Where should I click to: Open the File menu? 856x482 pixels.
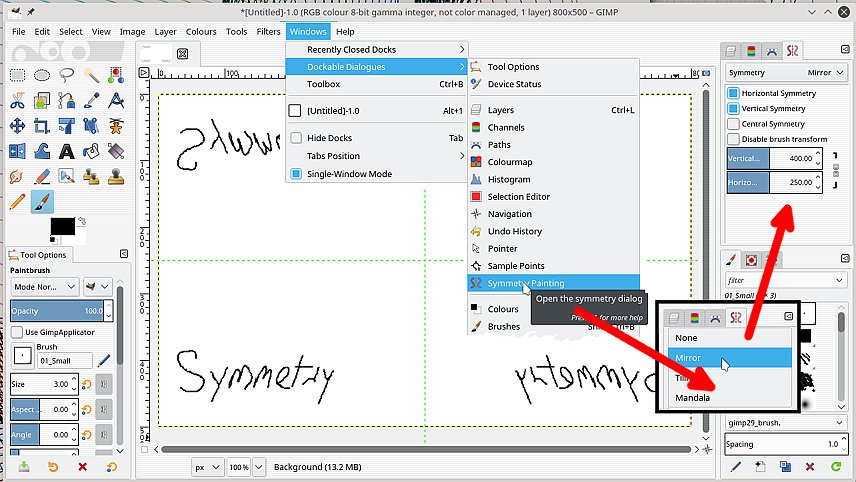pos(19,32)
